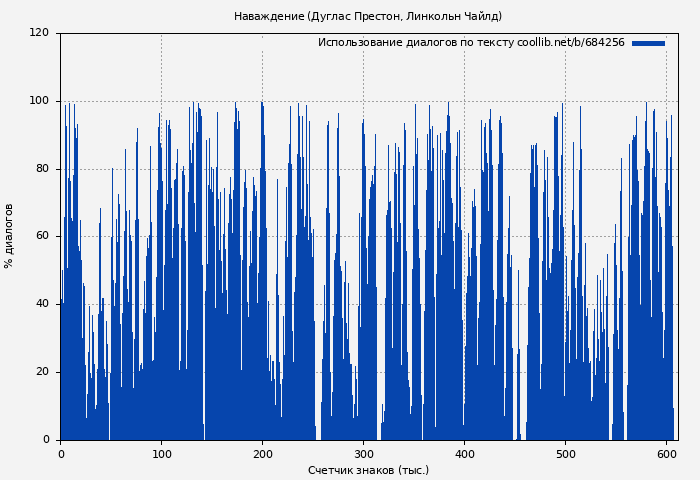The width and height of the screenshot is (700, 480).
Task: Click the x-axis tick label 300
Action: tap(363, 454)
